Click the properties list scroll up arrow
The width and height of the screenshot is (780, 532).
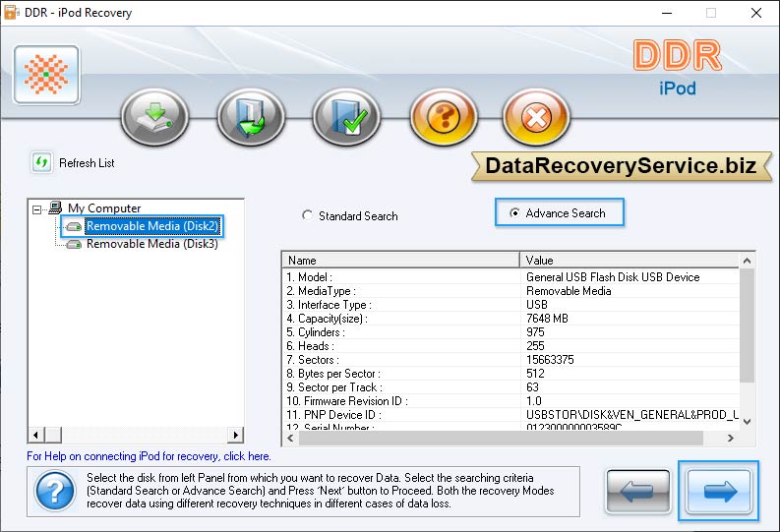747,261
